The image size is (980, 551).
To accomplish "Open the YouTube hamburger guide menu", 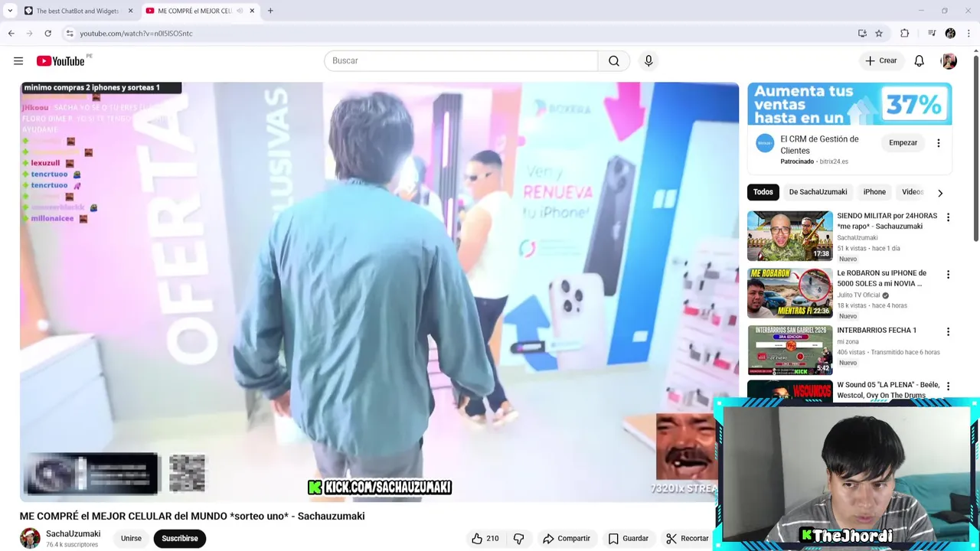I will (x=18, y=60).
